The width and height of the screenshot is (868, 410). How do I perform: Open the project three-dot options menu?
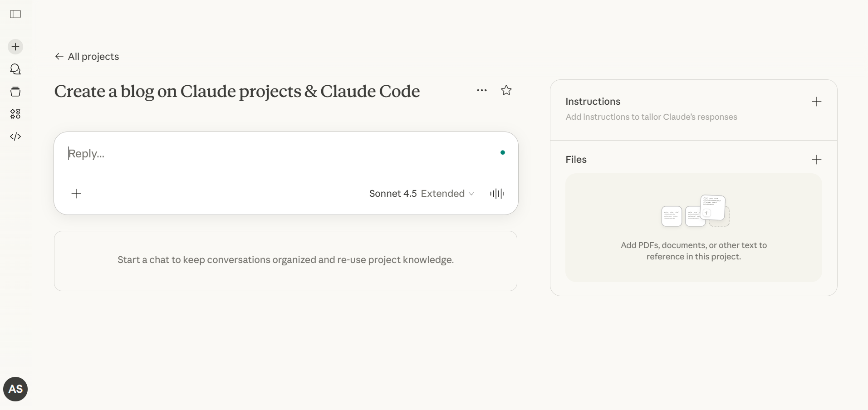point(482,90)
